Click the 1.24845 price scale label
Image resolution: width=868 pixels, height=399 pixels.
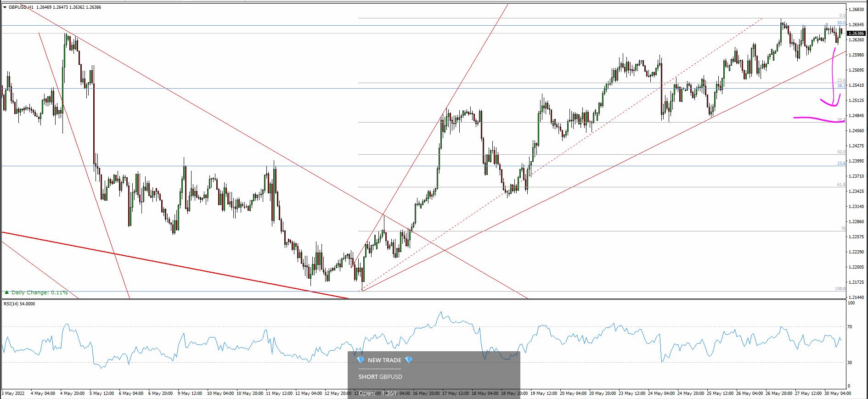(x=857, y=116)
